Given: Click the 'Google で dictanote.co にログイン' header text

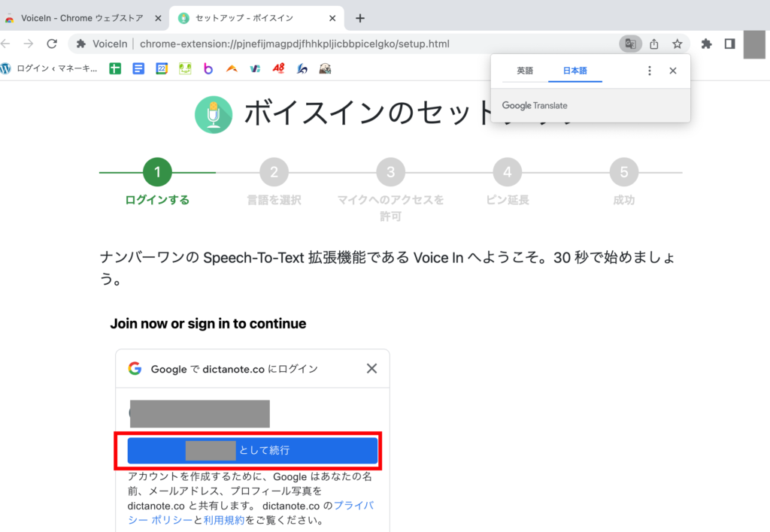Looking at the screenshot, I should [x=235, y=369].
